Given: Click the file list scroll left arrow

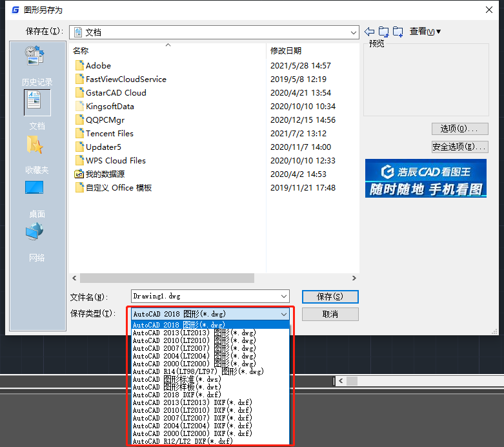Looking at the screenshot, I should pyautogui.click(x=75, y=278).
